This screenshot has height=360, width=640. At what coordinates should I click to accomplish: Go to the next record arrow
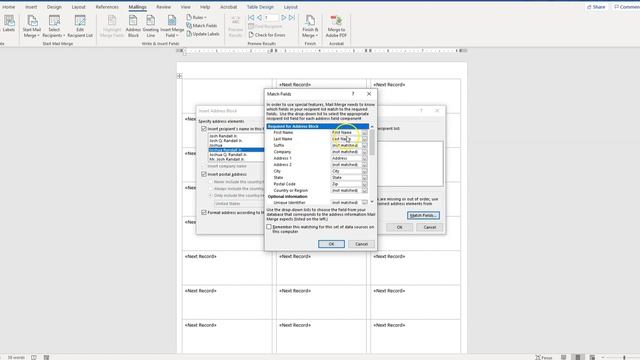coord(284,18)
